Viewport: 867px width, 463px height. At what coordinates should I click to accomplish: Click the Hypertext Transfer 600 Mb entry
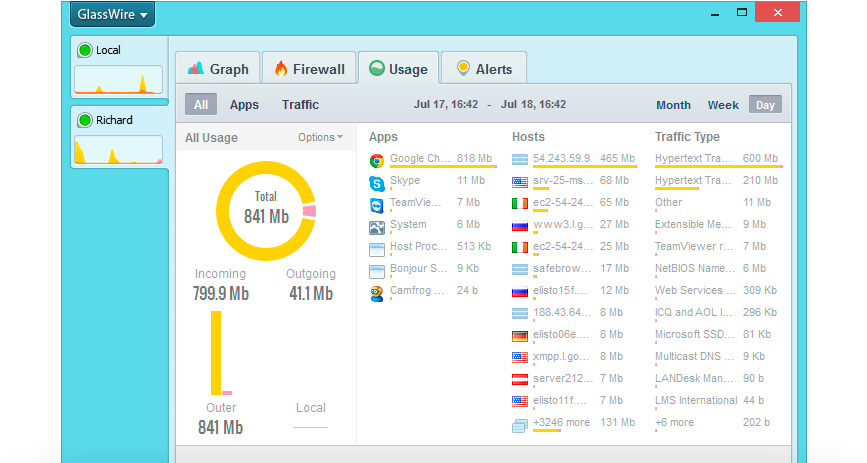tap(718, 159)
